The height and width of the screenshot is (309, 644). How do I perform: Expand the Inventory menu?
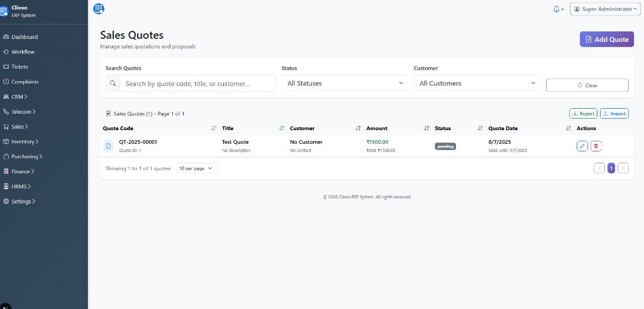[x=21, y=141]
